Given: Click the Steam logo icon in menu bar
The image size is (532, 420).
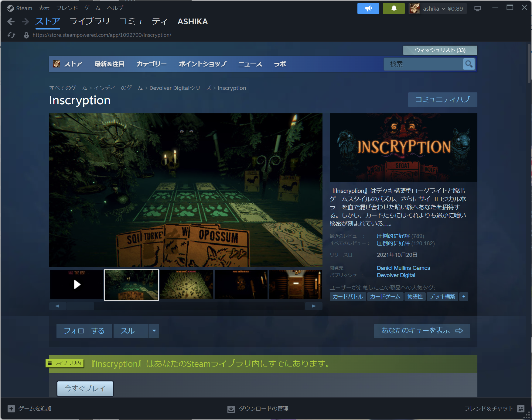Looking at the screenshot, I should pyautogui.click(x=10, y=8).
